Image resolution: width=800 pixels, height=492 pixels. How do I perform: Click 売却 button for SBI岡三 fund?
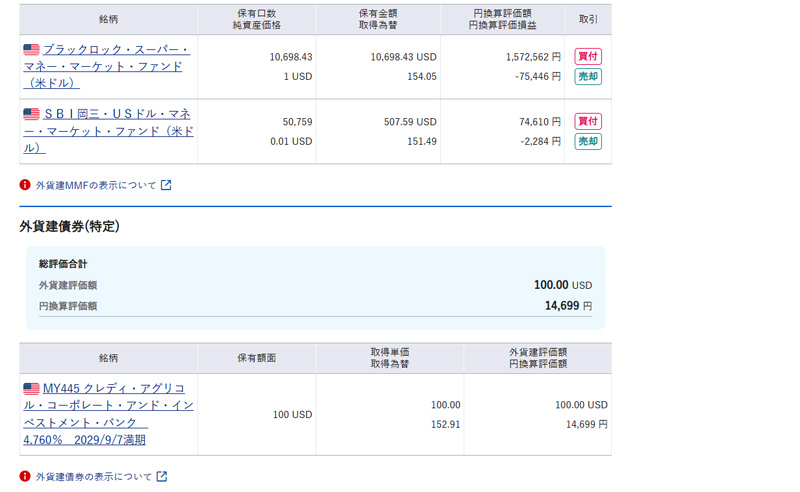588,141
